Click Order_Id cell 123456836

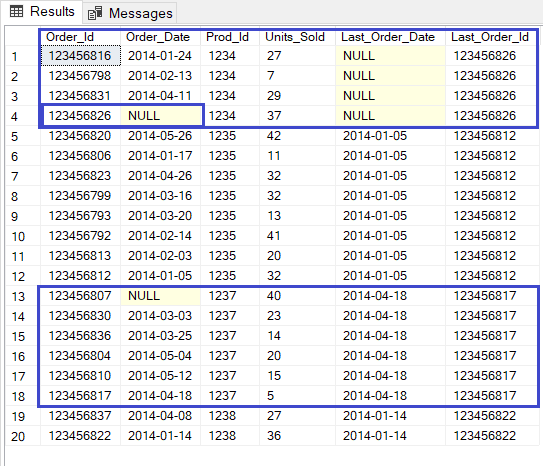click(80, 336)
